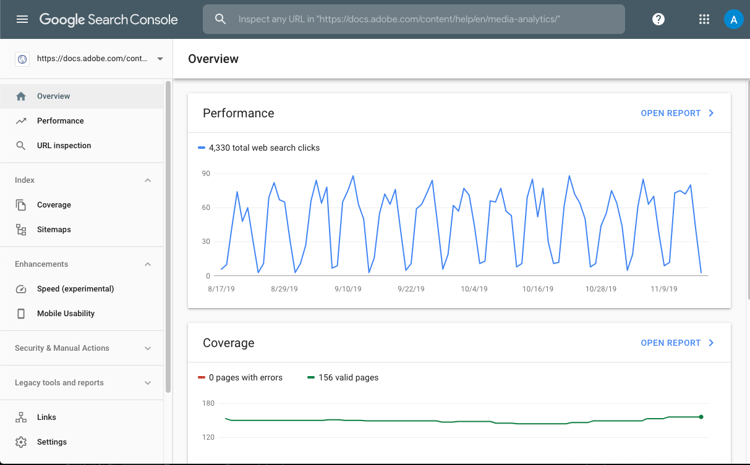The height and width of the screenshot is (465, 750).
Task: Open the Performance report link
Action: (x=677, y=113)
